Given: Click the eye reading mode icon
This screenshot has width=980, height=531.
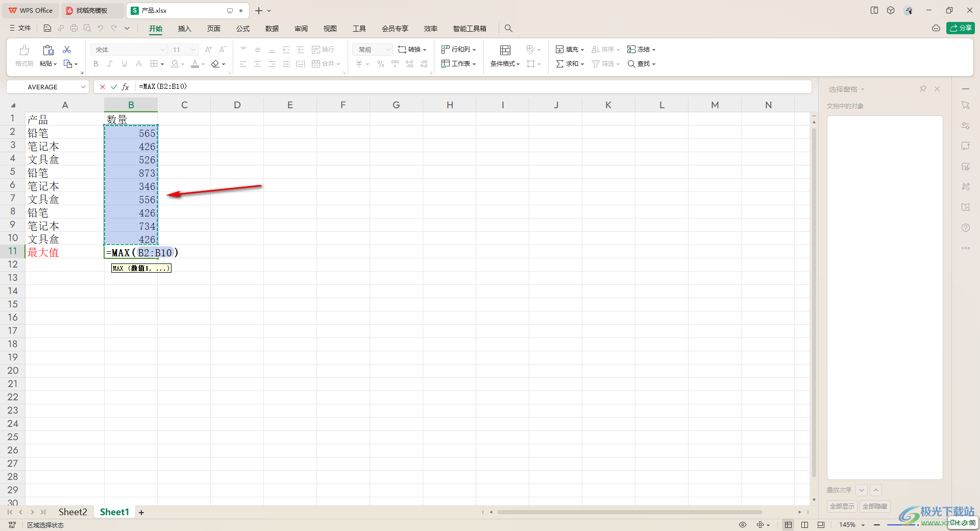Looking at the screenshot, I should click(743, 525).
